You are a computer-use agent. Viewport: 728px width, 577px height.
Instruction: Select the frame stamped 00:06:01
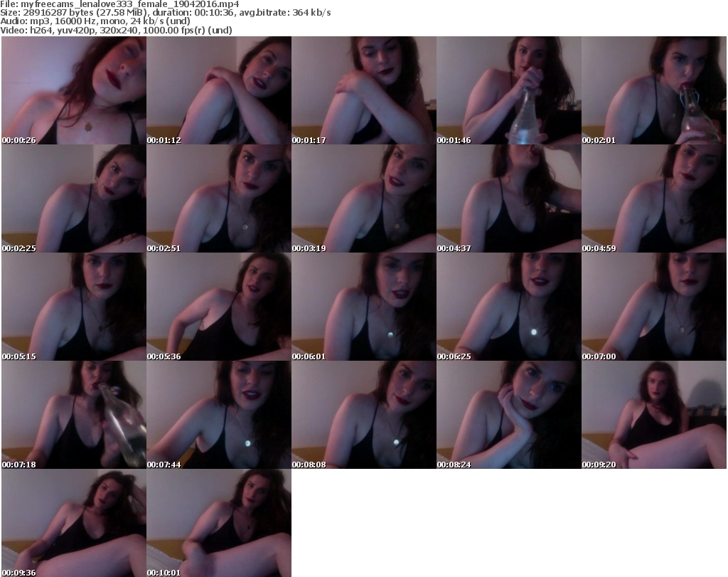tap(364, 307)
